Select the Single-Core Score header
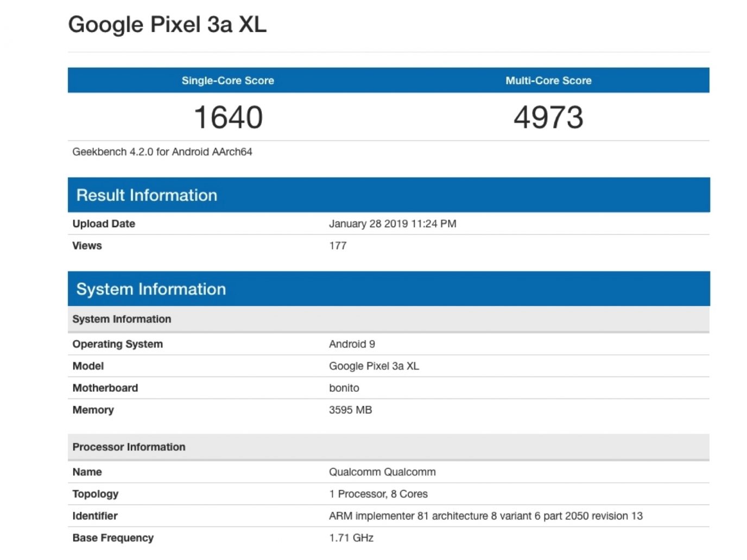 pyautogui.click(x=227, y=81)
